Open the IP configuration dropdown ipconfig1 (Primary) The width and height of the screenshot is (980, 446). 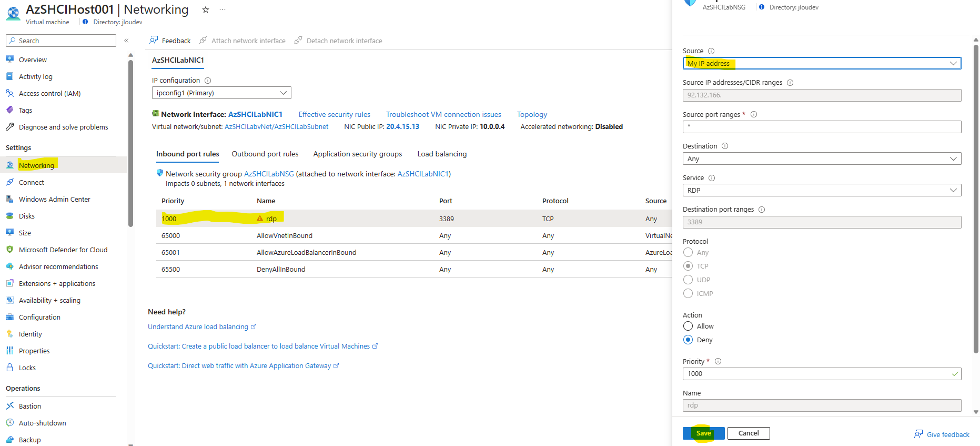pyautogui.click(x=221, y=93)
